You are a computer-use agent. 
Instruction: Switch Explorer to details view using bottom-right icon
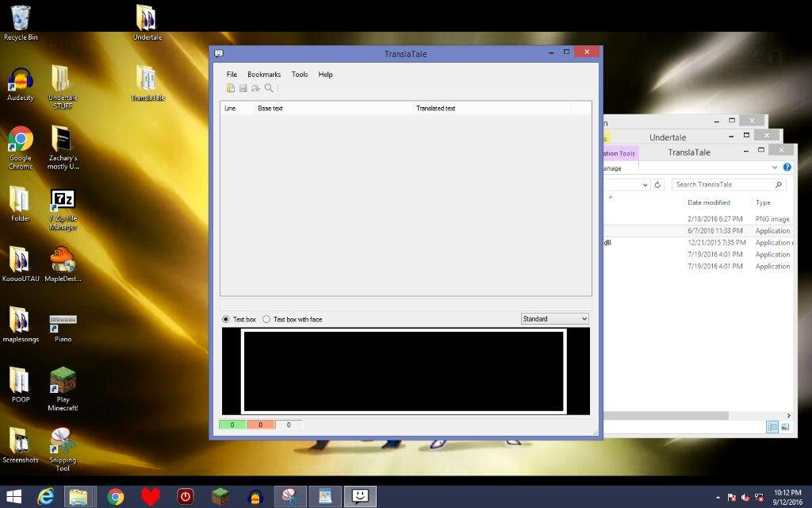tap(772, 427)
